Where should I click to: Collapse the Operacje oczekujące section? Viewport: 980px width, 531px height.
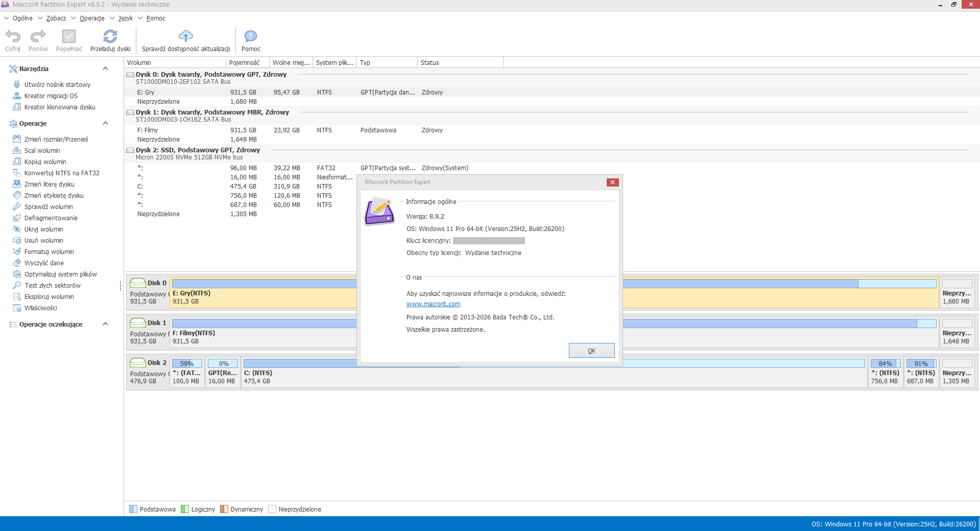point(105,324)
